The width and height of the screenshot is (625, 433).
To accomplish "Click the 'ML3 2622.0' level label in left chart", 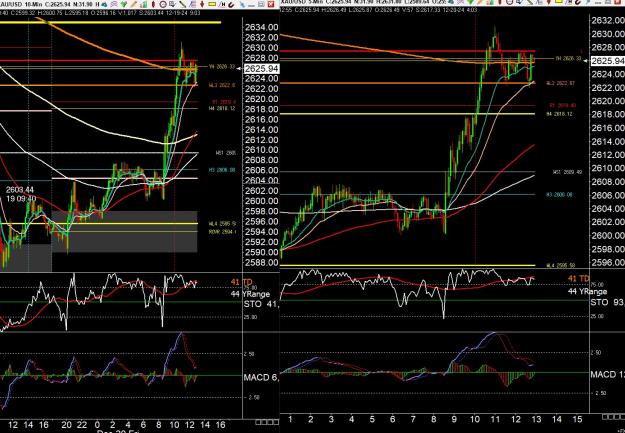I will pyautogui.click(x=222, y=85).
